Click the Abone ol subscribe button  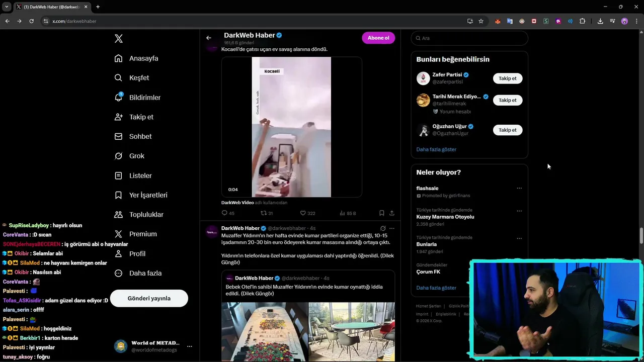(378, 38)
